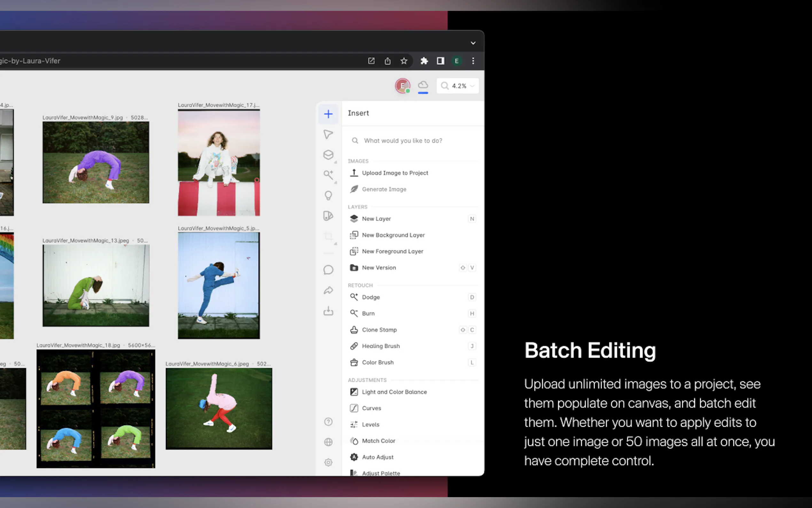Activate the Color Brush retouch option
Image resolution: width=812 pixels, height=508 pixels.
378,362
